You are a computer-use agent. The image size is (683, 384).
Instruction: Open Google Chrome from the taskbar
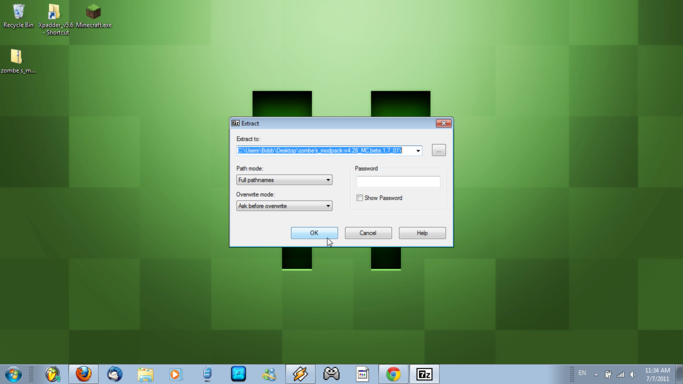(x=393, y=374)
